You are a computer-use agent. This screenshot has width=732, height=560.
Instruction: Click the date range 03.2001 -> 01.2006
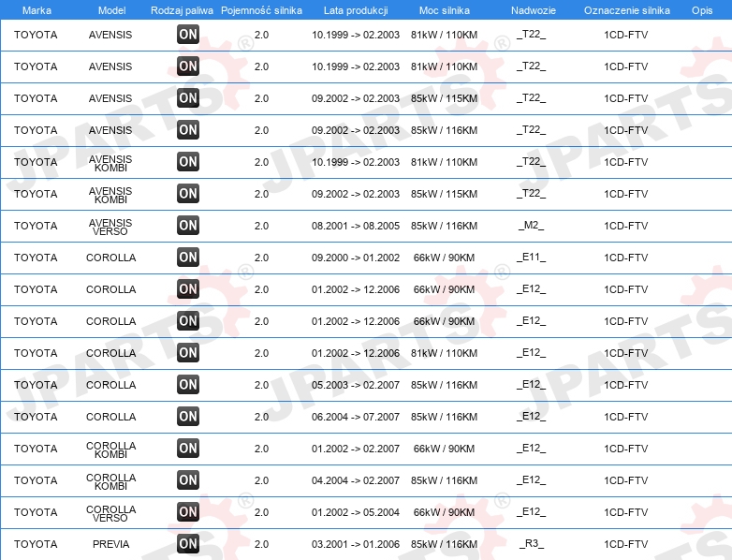point(356,544)
